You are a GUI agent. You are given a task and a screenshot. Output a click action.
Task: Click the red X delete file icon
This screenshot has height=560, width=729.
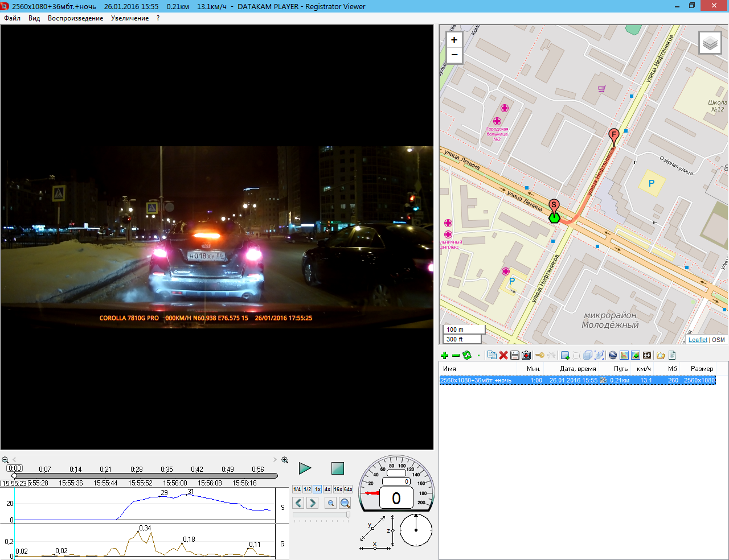pos(503,355)
